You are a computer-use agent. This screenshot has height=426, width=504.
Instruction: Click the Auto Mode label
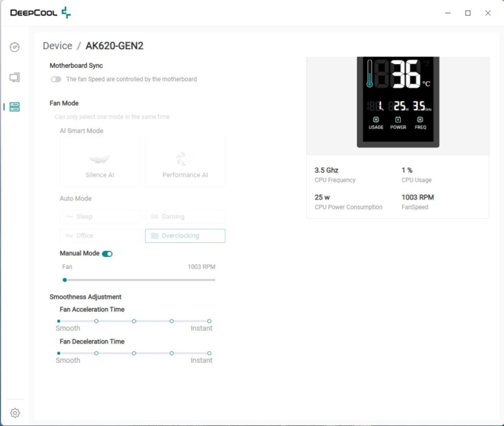point(75,199)
